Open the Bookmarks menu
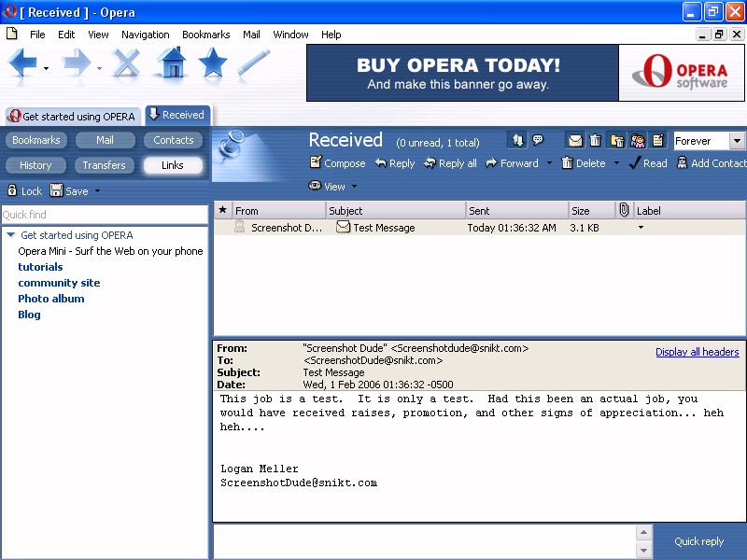 [205, 35]
